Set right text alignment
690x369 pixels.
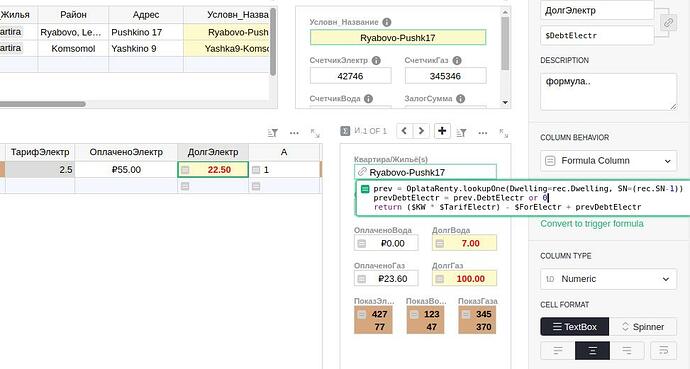pos(627,351)
